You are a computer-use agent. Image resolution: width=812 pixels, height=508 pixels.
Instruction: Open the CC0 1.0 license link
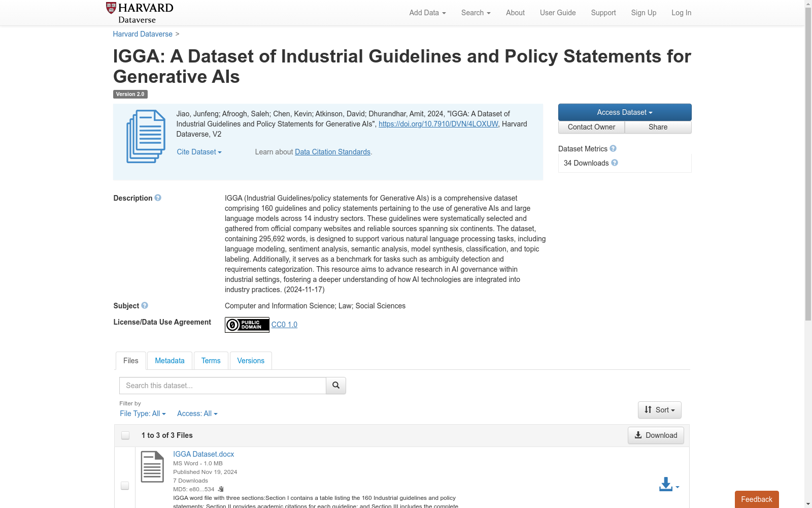pos(284,325)
